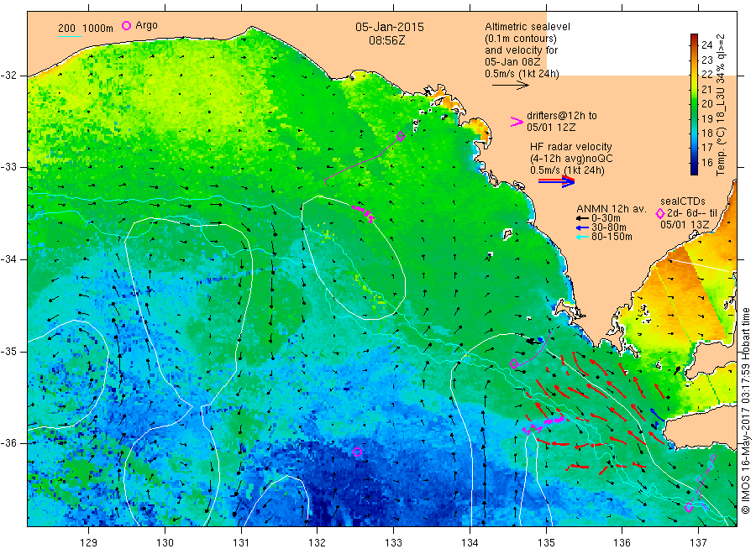
Task: Click the "05/01 12Z" text
Action: [551, 128]
